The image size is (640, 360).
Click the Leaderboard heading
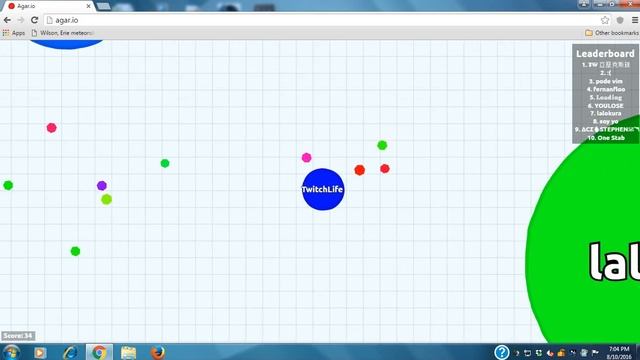pos(605,53)
